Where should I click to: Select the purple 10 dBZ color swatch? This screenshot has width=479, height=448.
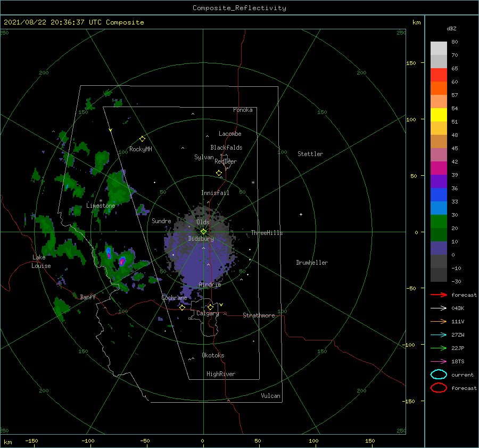coord(439,248)
